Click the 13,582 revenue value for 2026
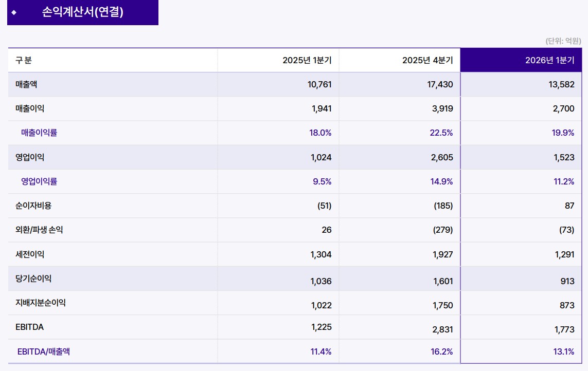The image size is (588, 371). click(x=561, y=84)
